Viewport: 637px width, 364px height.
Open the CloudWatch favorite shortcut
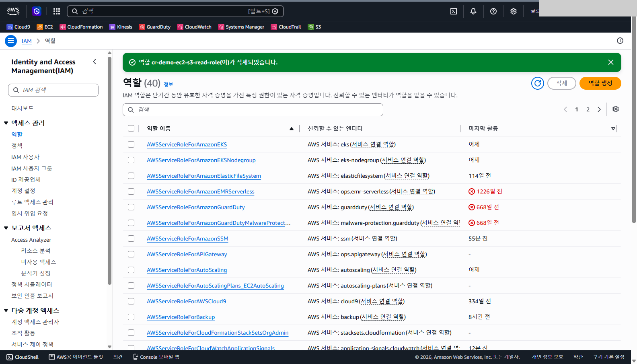point(194,27)
